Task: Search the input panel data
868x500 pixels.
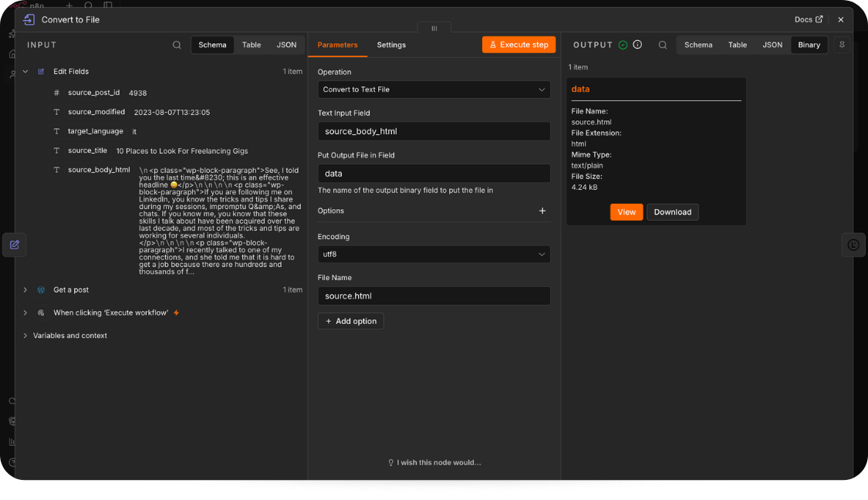Action: click(177, 45)
